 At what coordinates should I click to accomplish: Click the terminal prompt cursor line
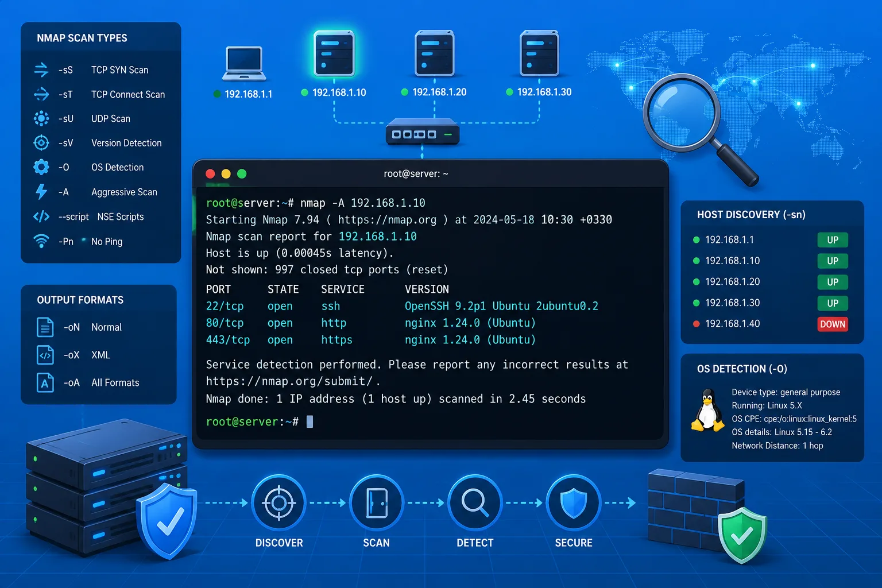pyautogui.click(x=260, y=421)
